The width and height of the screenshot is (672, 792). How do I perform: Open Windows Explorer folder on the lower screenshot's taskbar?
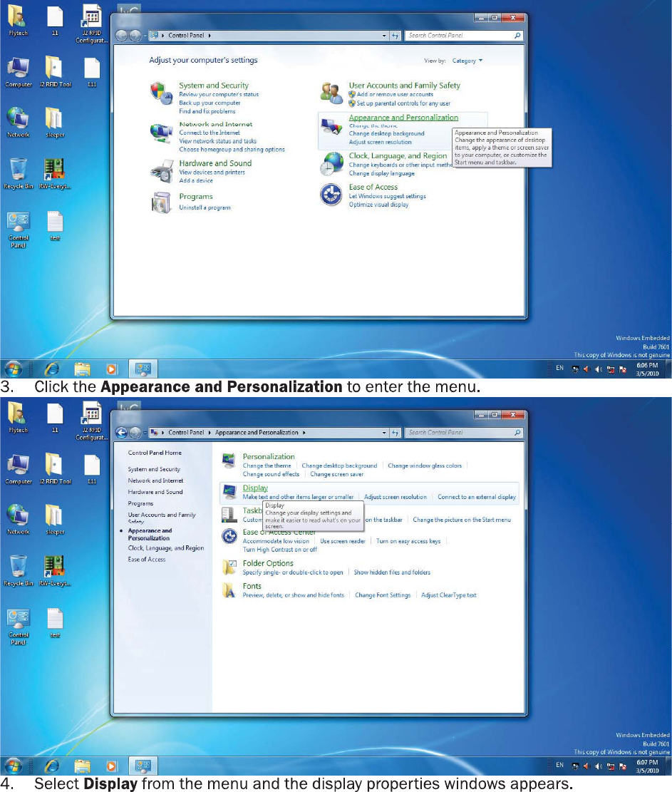click(x=82, y=766)
